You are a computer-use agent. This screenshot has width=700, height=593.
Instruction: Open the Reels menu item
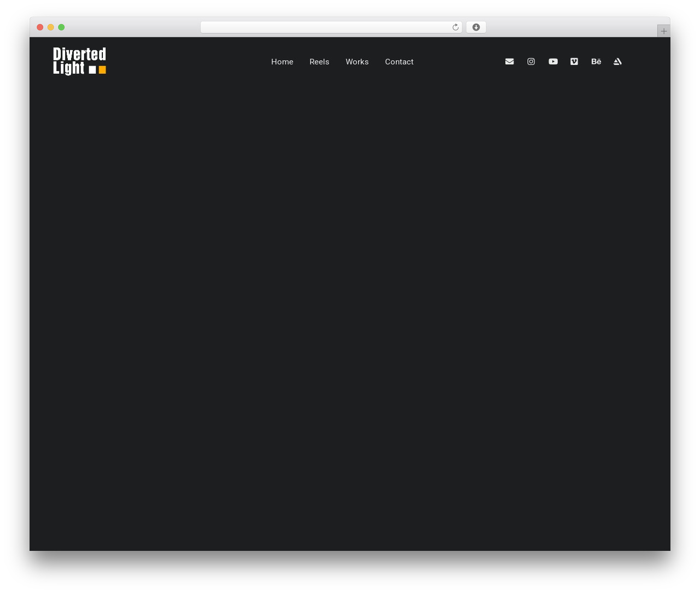tap(319, 62)
